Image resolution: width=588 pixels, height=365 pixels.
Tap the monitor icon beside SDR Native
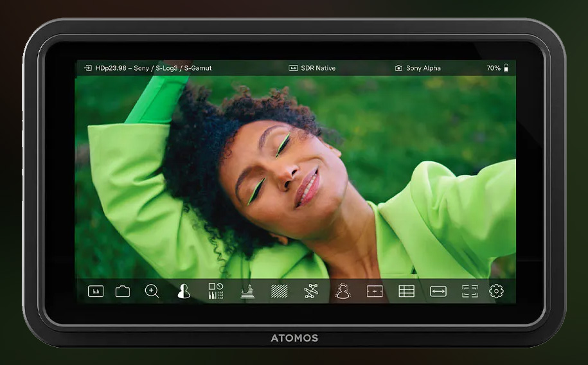click(293, 68)
